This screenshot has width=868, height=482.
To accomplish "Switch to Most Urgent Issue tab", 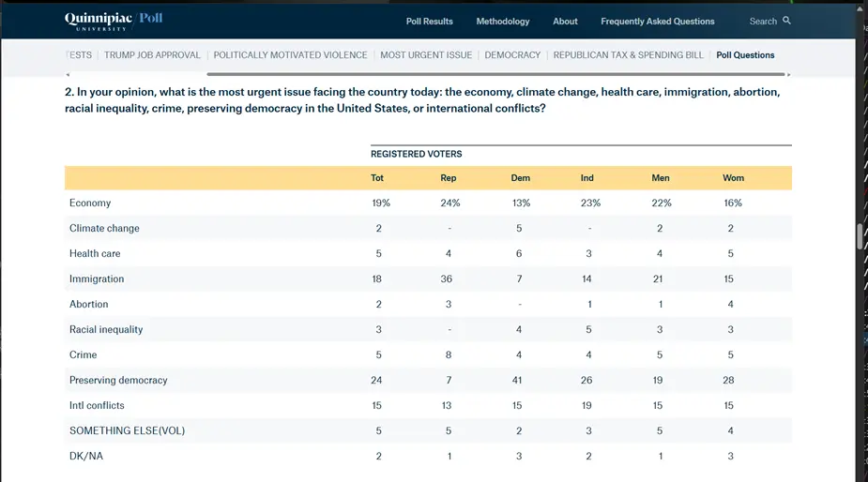I will pos(426,55).
